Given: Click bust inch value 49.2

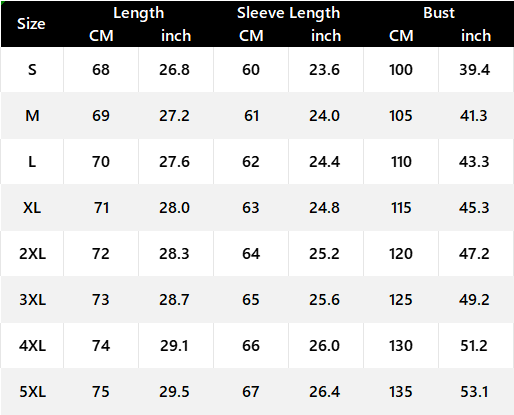Looking at the screenshot, I should pyautogui.click(x=474, y=300).
